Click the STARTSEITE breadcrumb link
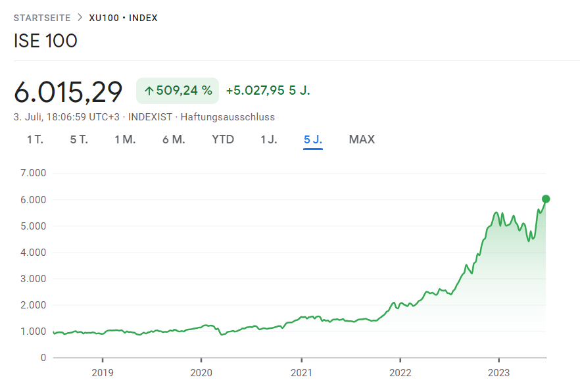The height and width of the screenshot is (392, 580). tap(42, 18)
